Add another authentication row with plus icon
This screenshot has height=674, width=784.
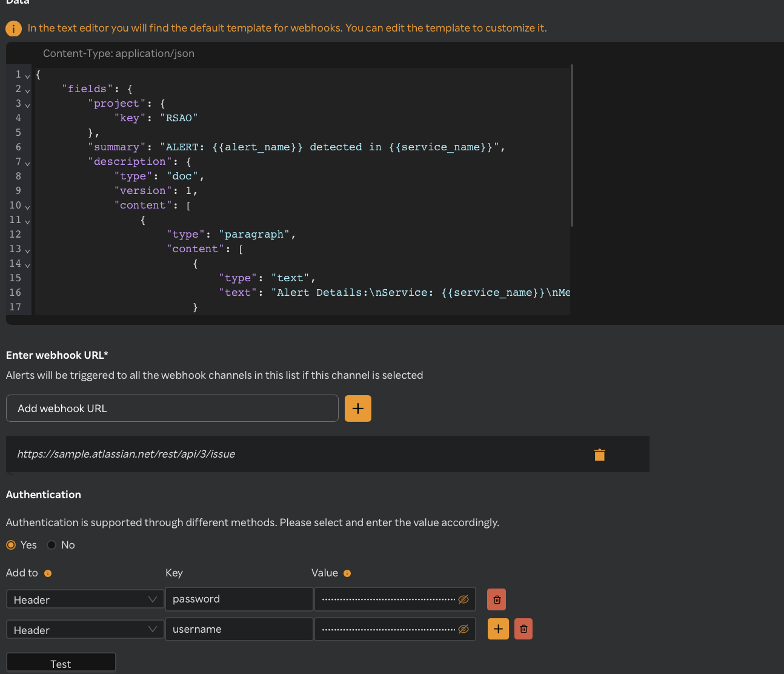498,629
